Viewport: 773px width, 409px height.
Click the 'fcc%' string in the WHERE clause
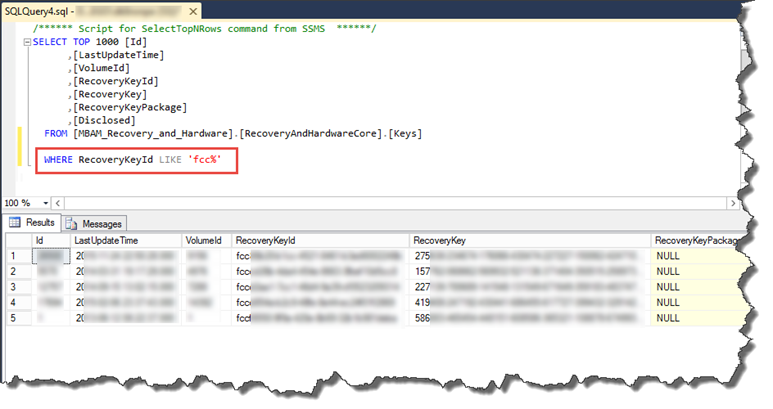(x=205, y=160)
